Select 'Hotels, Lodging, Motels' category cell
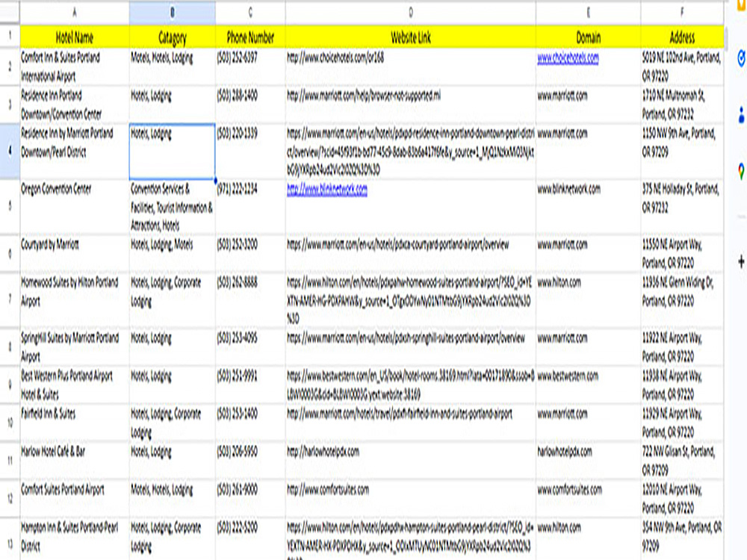This screenshot has height=560, width=747. click(172, 253)
